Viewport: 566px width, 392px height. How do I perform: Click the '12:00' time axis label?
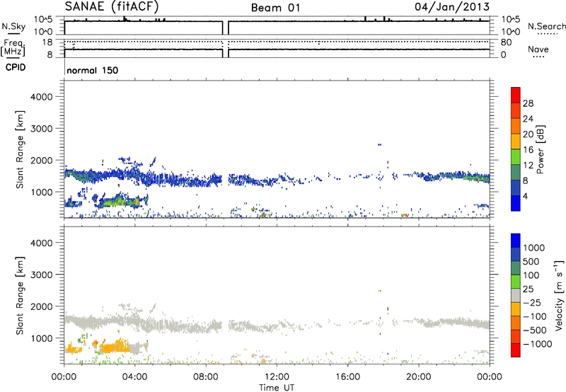pos(277,377)
